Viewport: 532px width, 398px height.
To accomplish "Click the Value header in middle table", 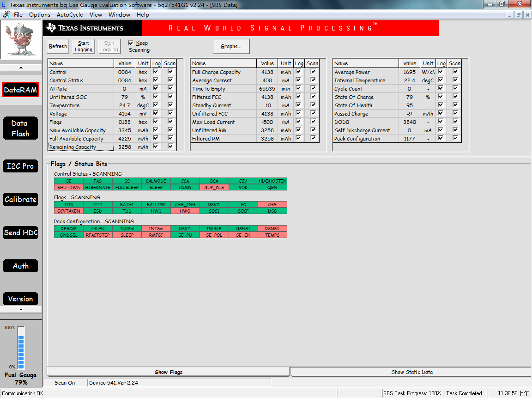I will click(267, 63).
